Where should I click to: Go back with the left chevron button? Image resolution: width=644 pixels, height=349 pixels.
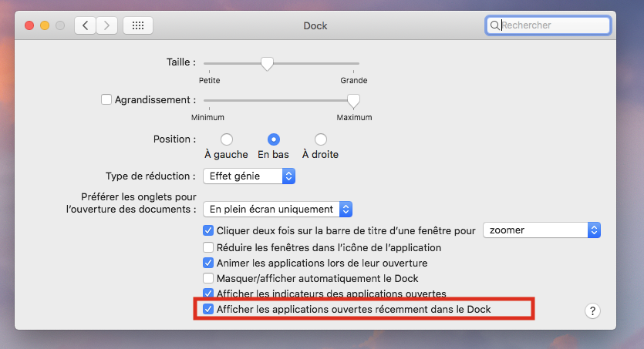click(x=86, y=25)
